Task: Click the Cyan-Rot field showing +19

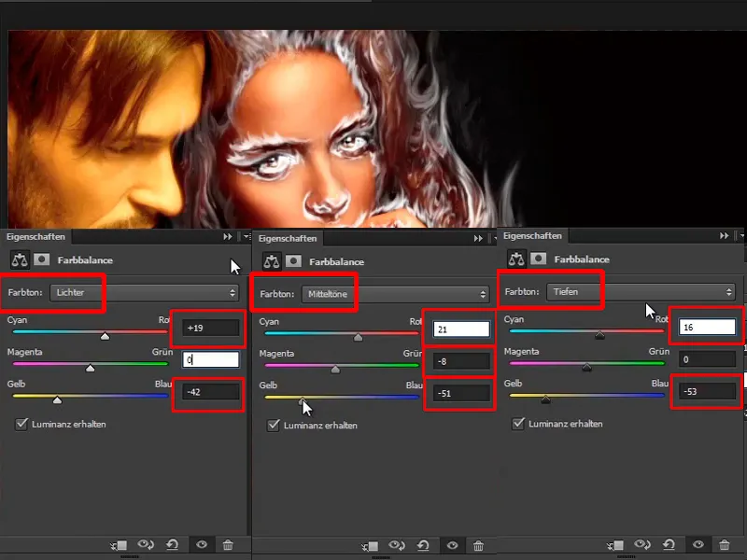Action: tap(211, 328)
